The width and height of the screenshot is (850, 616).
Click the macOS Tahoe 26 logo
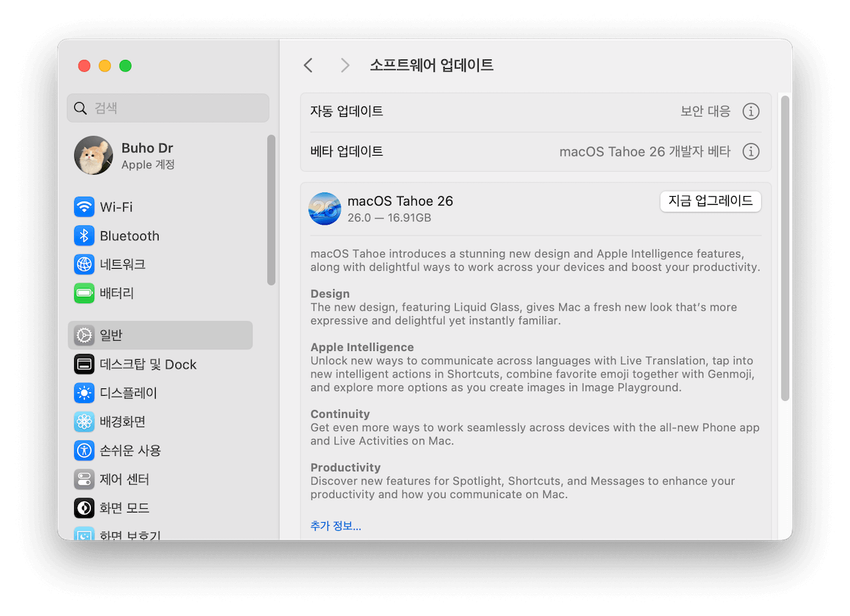324,209
